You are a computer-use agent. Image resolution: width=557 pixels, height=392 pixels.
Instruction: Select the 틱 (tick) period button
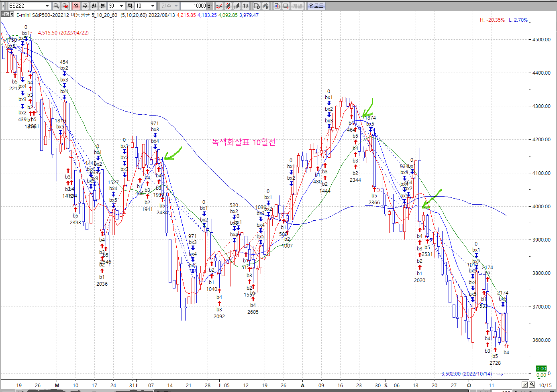(x=130, y=6)
